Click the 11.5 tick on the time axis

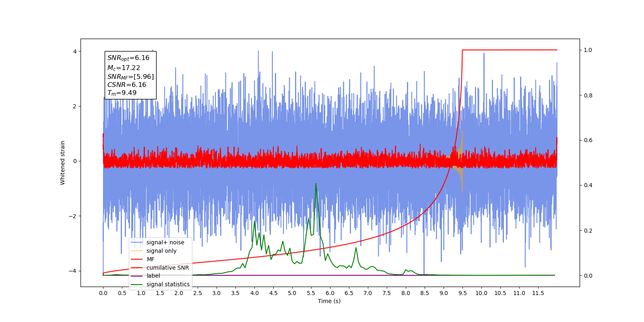coord(538,293)
